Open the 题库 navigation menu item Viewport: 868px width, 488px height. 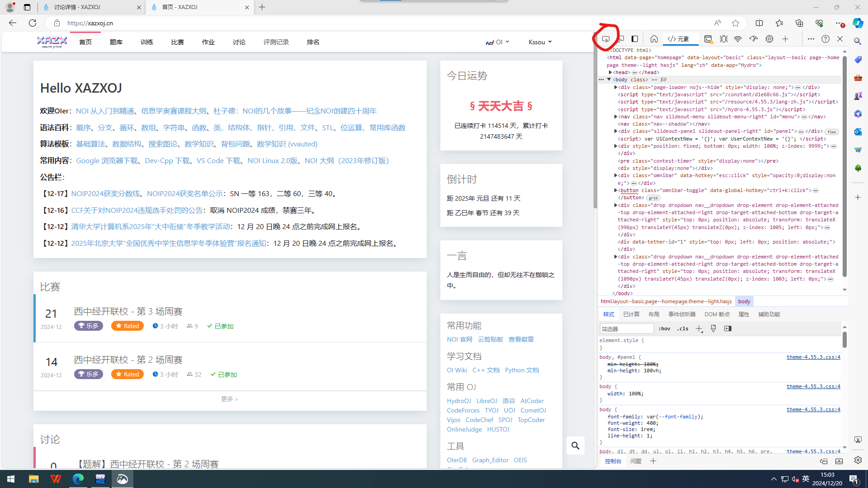click(116, 42)
